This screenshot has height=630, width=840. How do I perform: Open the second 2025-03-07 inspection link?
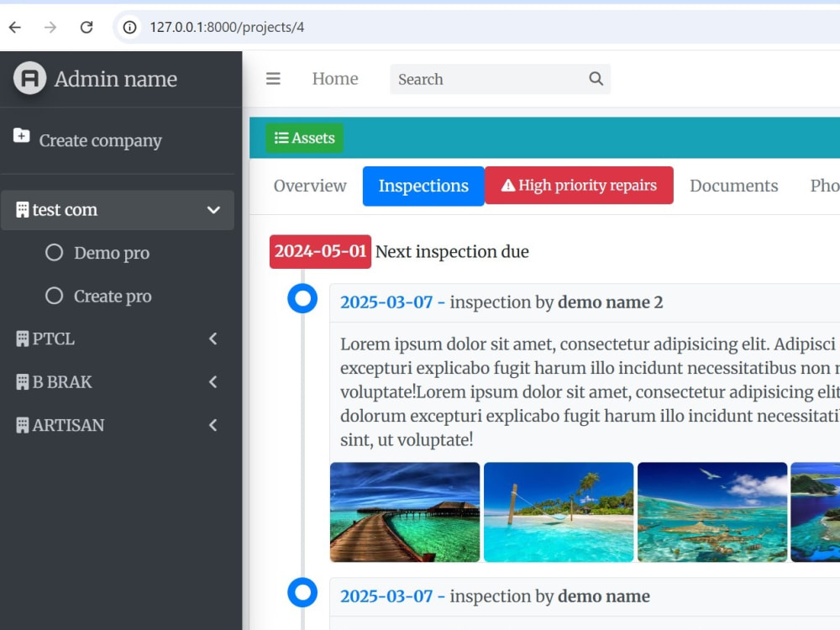pyautogui.click(x=392, y=596)
